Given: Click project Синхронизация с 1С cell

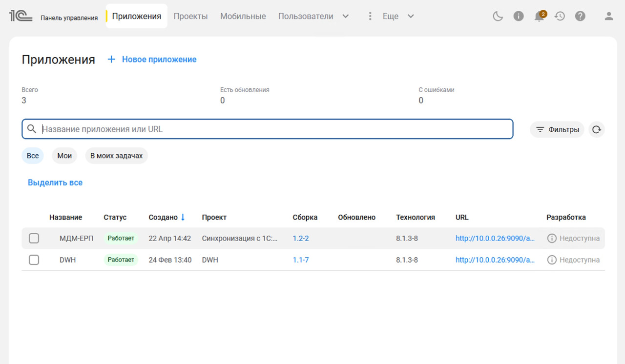Looking at the screenshot, I should [x=240, y=239].
